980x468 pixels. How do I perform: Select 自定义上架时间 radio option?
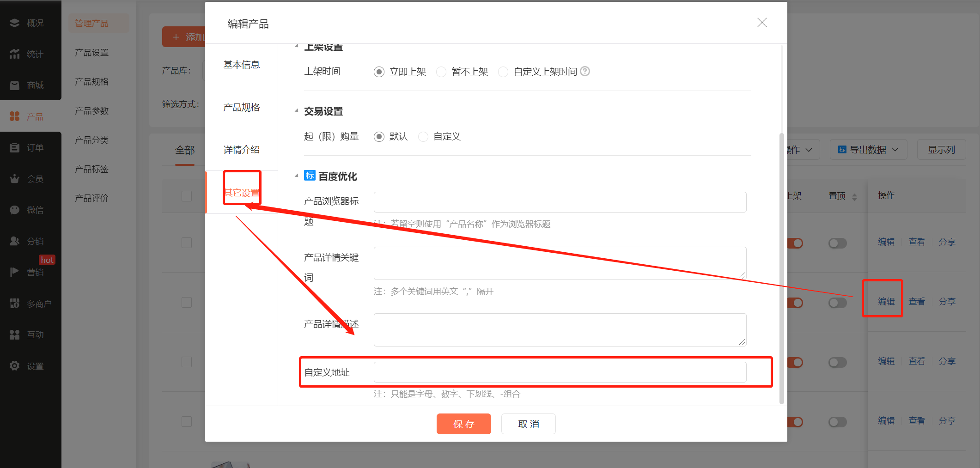pyautogui.click(x=503, y=72)
